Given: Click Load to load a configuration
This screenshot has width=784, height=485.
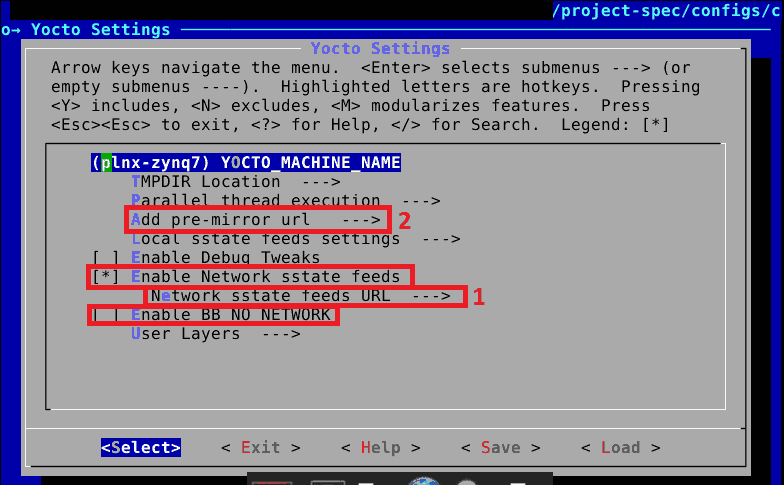Looking at the screenshot, I should point(620,448).
